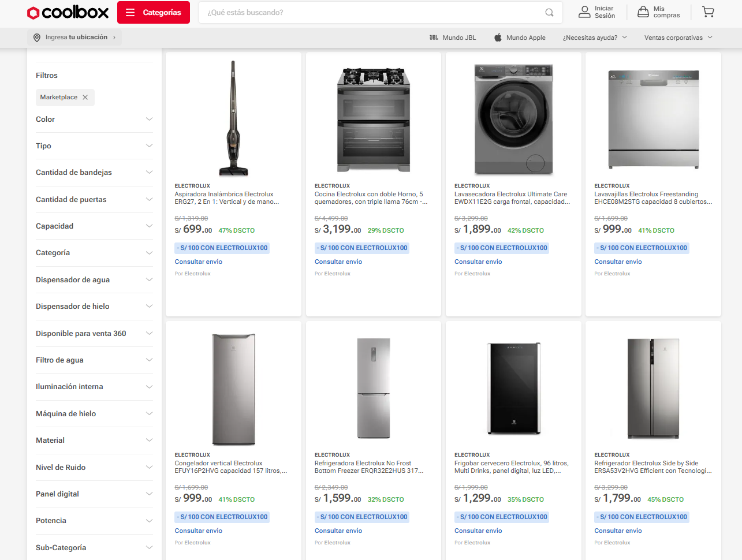Open the Electrolux dishwasher image
This screenshot has height=560, width=742.
pyautogui.click(x=654, y=119)
